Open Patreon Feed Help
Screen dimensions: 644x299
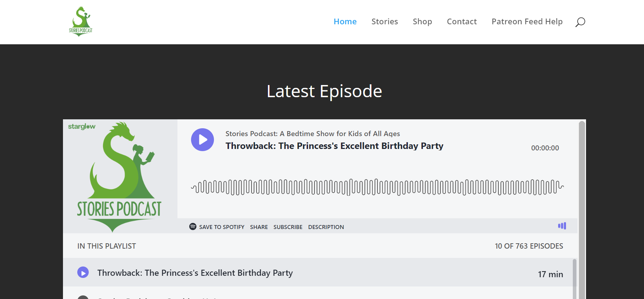pyautogui.click(x=527, y=22)
